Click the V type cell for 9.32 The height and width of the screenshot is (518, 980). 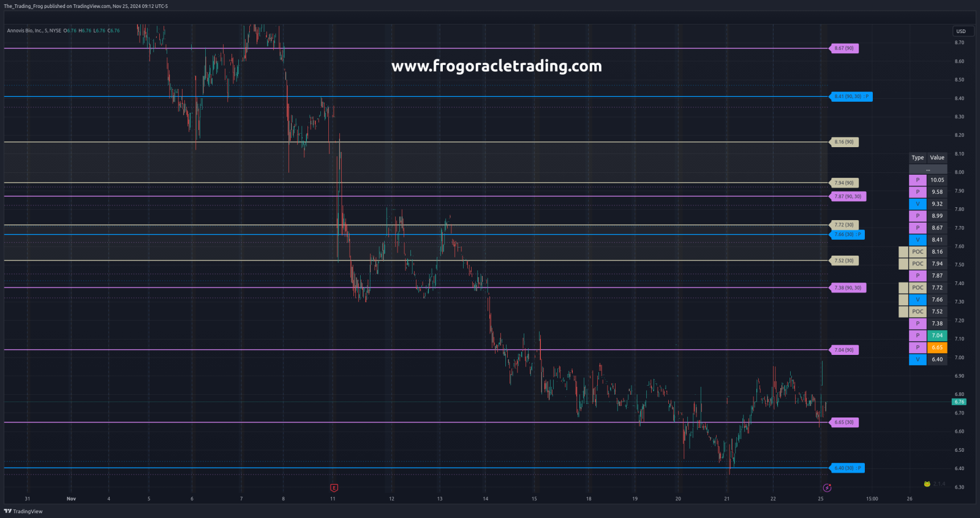click(x=918, y=204)
